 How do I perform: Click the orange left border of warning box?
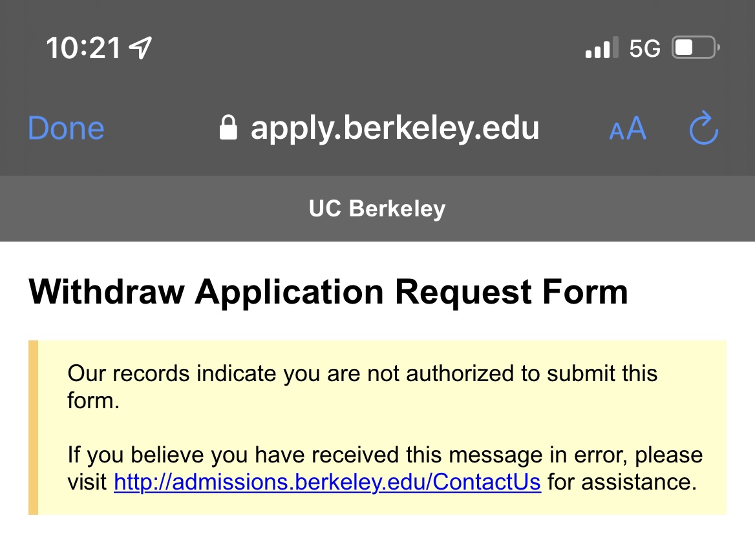pyautogui.click(x=34, y=427)
